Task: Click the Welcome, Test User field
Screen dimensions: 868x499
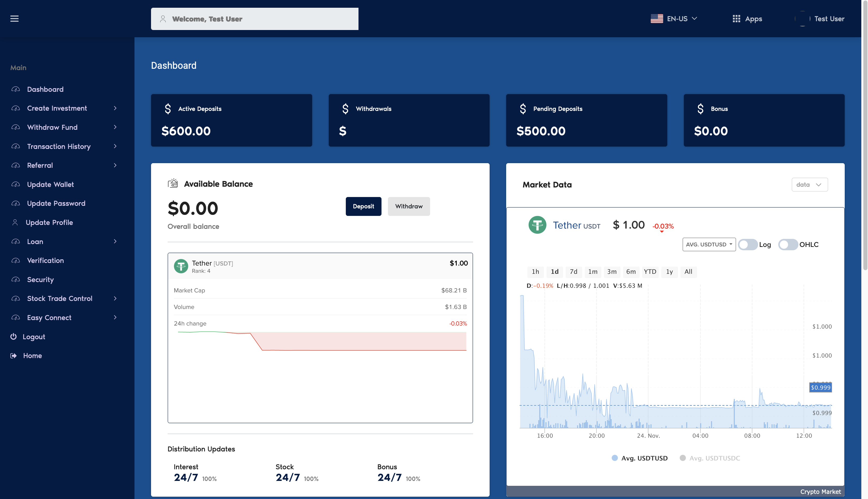Action: (x=254, y=19)
